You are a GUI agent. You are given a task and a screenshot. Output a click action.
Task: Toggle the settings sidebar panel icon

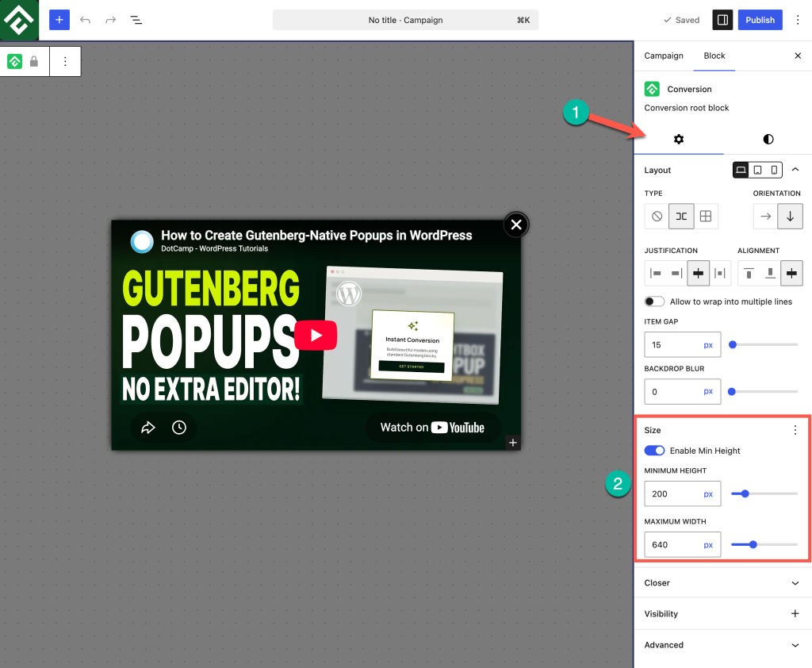(x=722, y=20)
